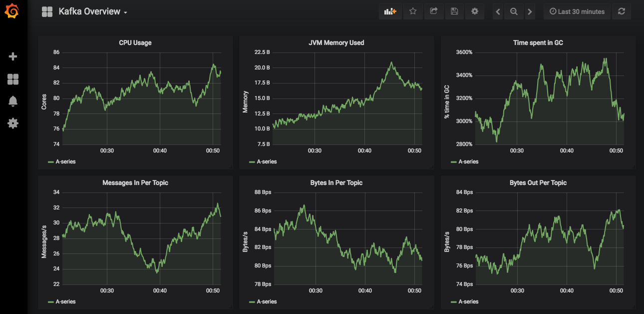Save the dashboard with floppy icon

coord(454,11)
